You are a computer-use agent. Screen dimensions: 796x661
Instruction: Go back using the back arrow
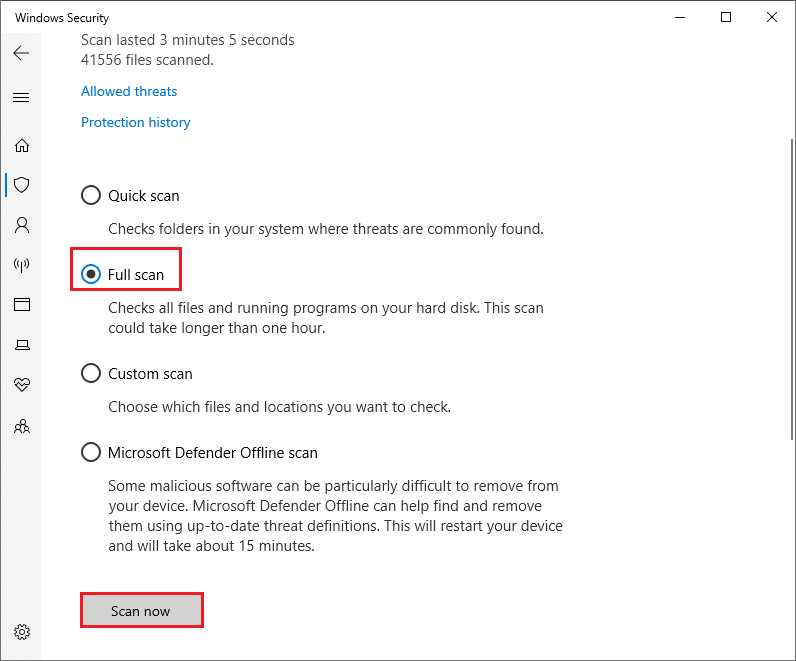(x=21, y=53)
